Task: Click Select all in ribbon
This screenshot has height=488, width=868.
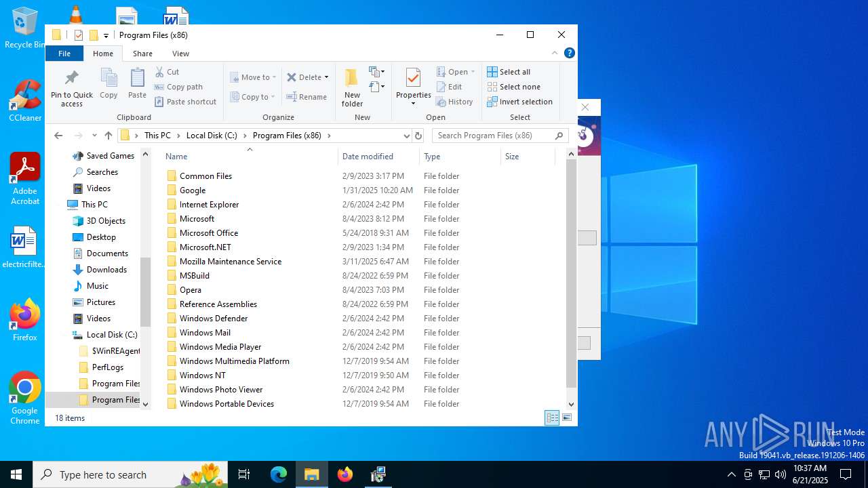Action: point(509,72)
